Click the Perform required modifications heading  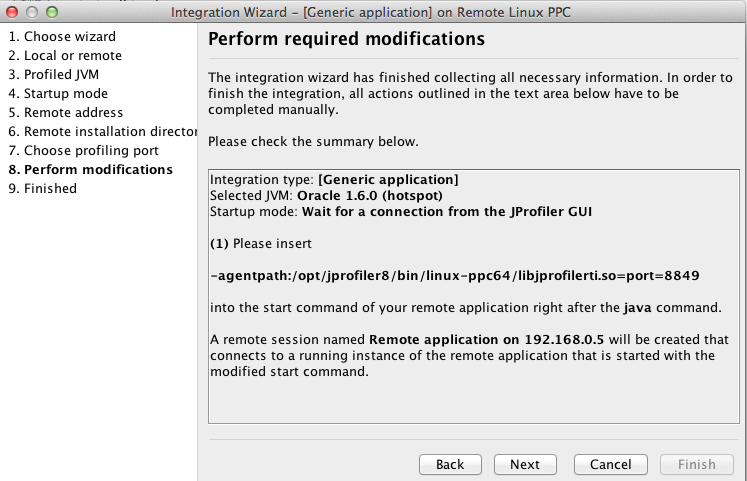click(346, 39)
